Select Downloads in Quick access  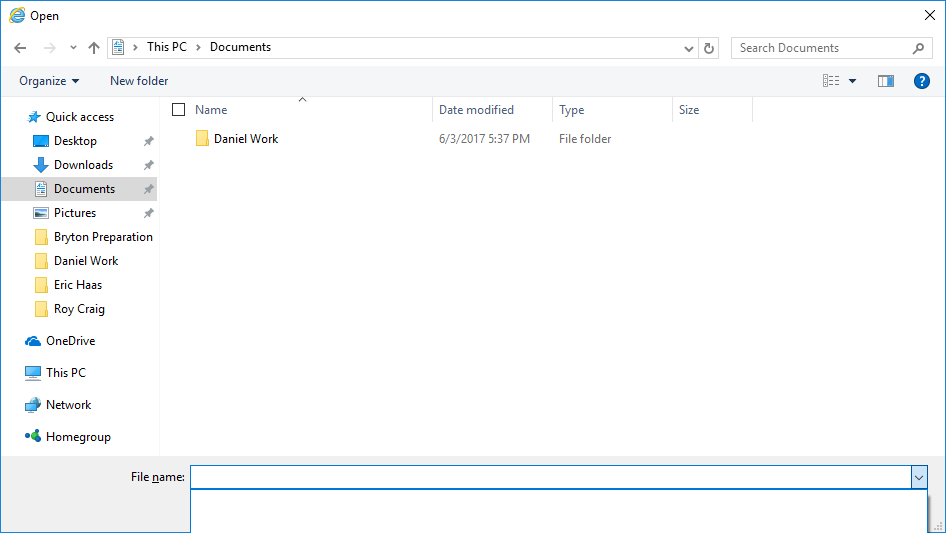pyautogui.click(x=83, y=165)
